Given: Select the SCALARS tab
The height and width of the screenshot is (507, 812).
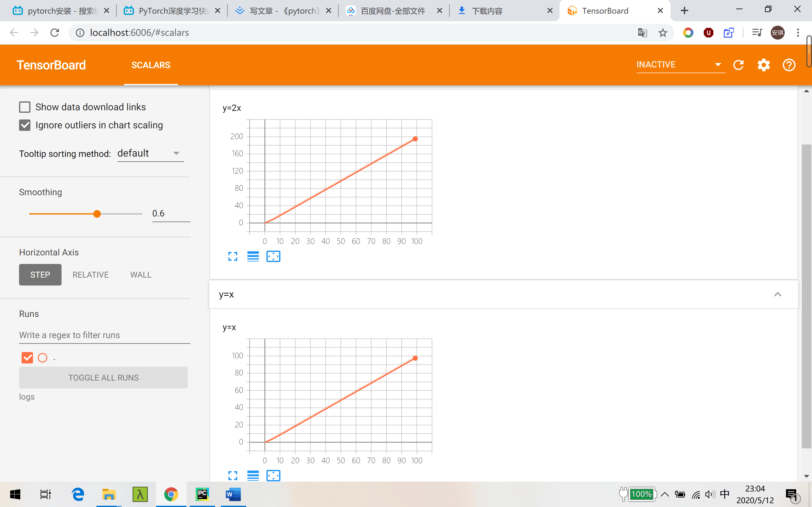Looking at the screenshot, I should (x=151, y=65).
